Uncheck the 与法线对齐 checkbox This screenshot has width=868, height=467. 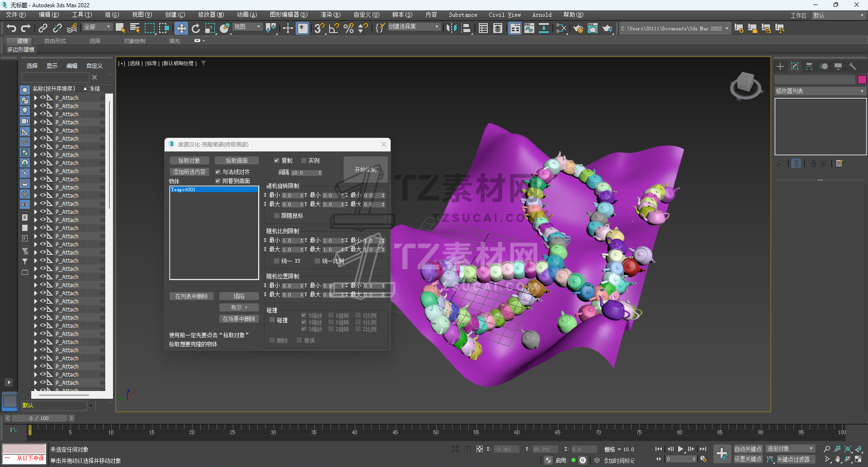(218, 172)
